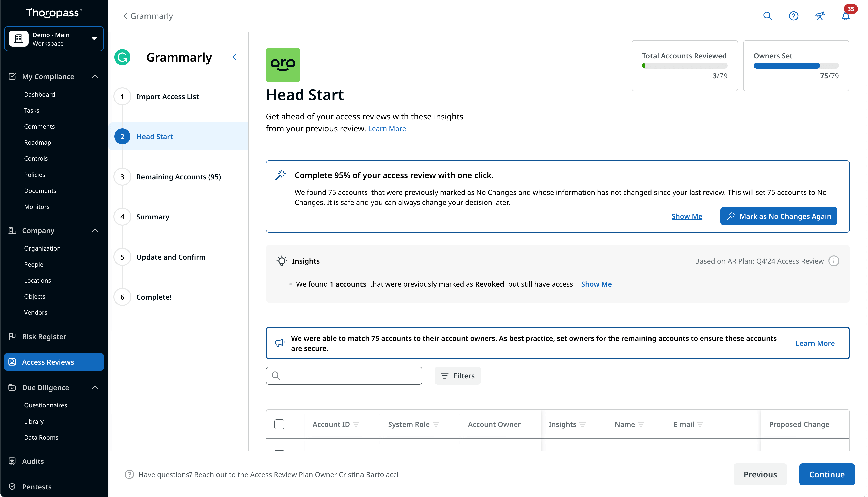Viewport: 868px width, 497px height.
Task: Open the search magnifier icon in header
Action: (x=767, y=16)
